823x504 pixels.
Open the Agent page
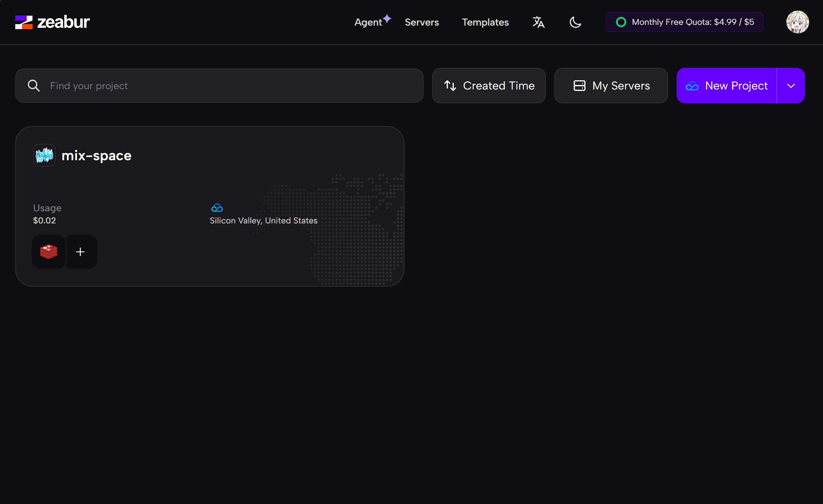coord(372,21)
